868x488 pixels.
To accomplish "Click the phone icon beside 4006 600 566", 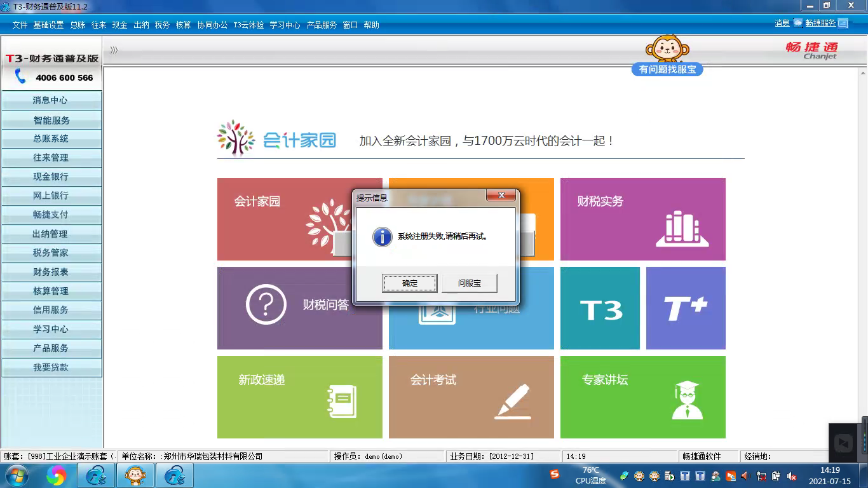I will point(20,77).
